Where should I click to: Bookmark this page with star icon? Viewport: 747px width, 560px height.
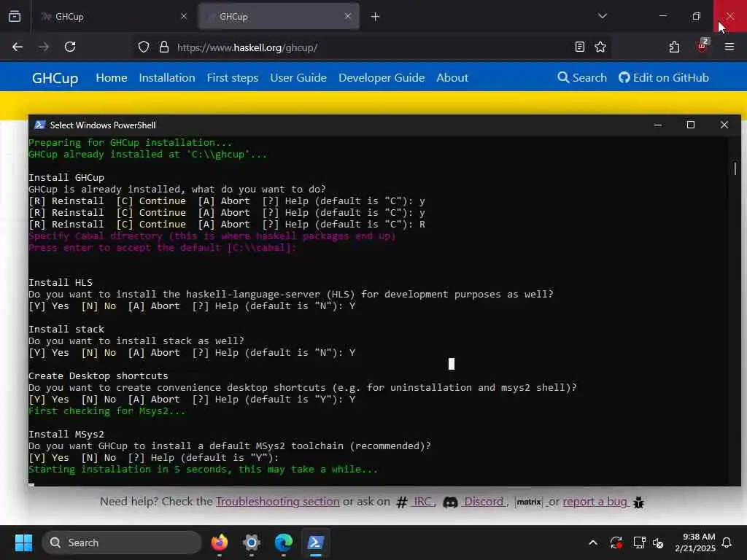(x=600, y=47)
